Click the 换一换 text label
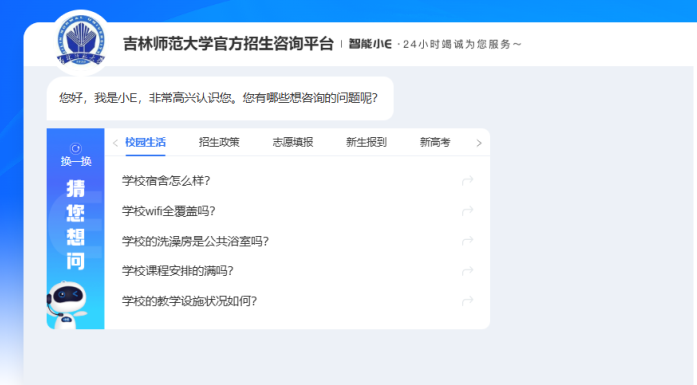 click(76, 161)
